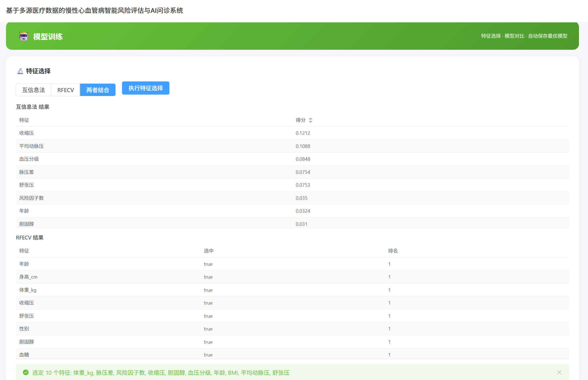Select the 血压分级 feature row

(x=292, y=159)
